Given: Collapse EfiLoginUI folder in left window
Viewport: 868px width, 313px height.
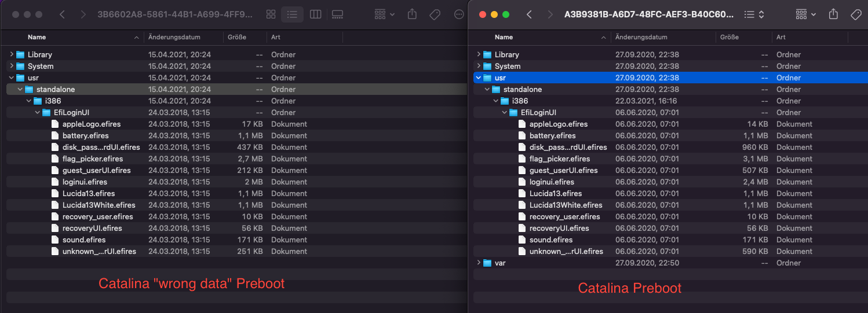Looking at the screenshot, I should (38, 112).
